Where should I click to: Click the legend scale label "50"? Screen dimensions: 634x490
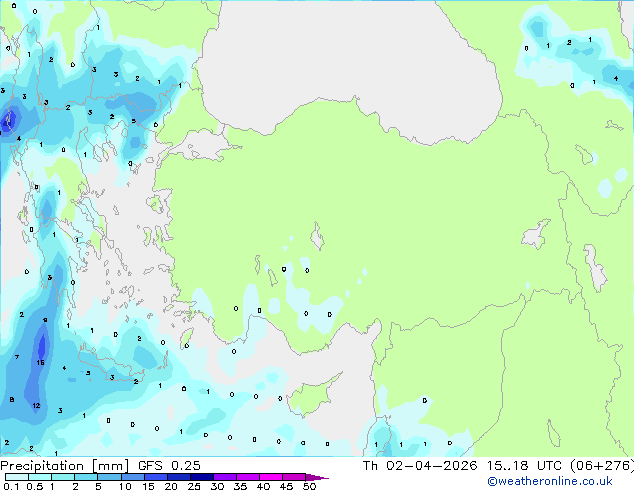[x=309, y=486]
